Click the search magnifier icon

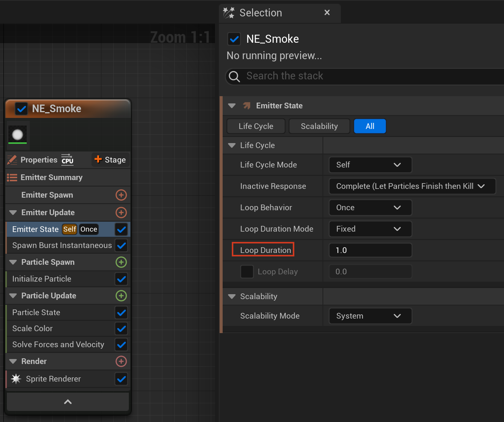234,77
